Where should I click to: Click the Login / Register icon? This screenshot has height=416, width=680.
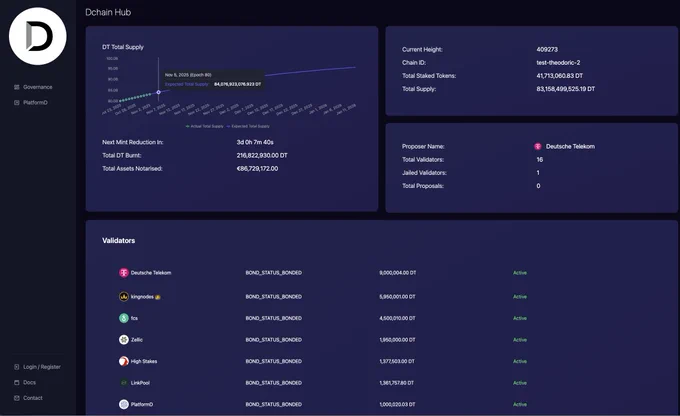[x=16, y=367]
